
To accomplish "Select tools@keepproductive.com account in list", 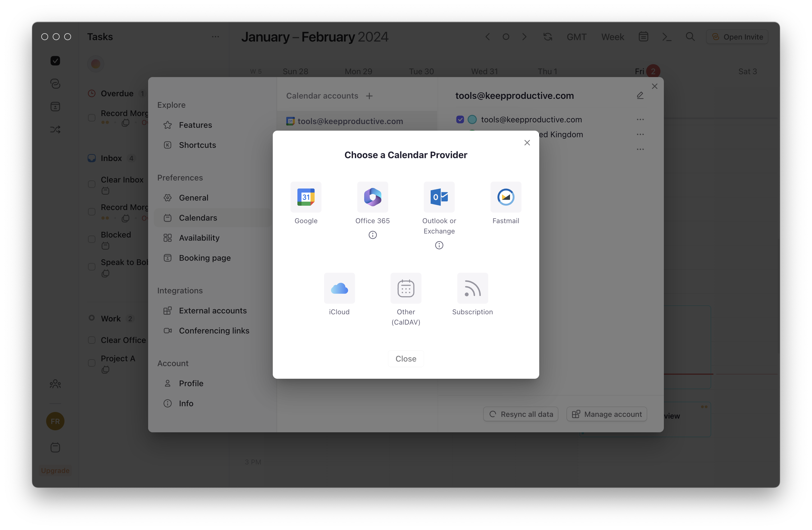I will (357, 121).
